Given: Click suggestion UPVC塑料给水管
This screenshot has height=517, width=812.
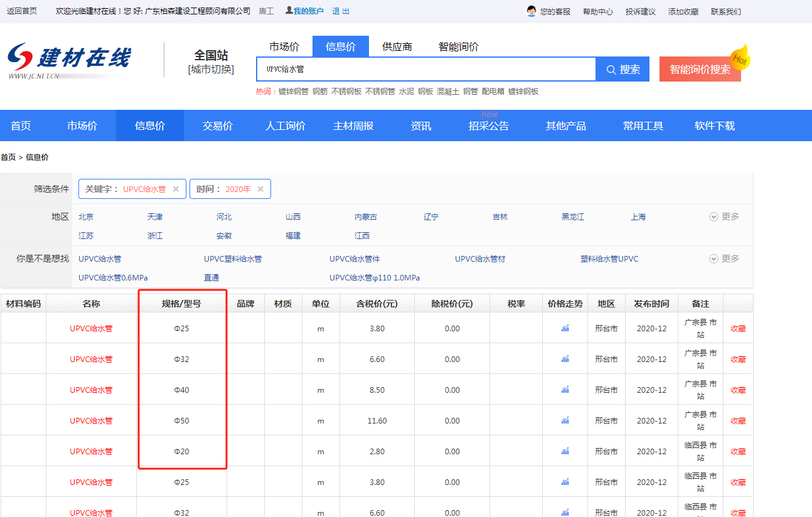Looking at the screenshot, I should click(x=233, y=259).
